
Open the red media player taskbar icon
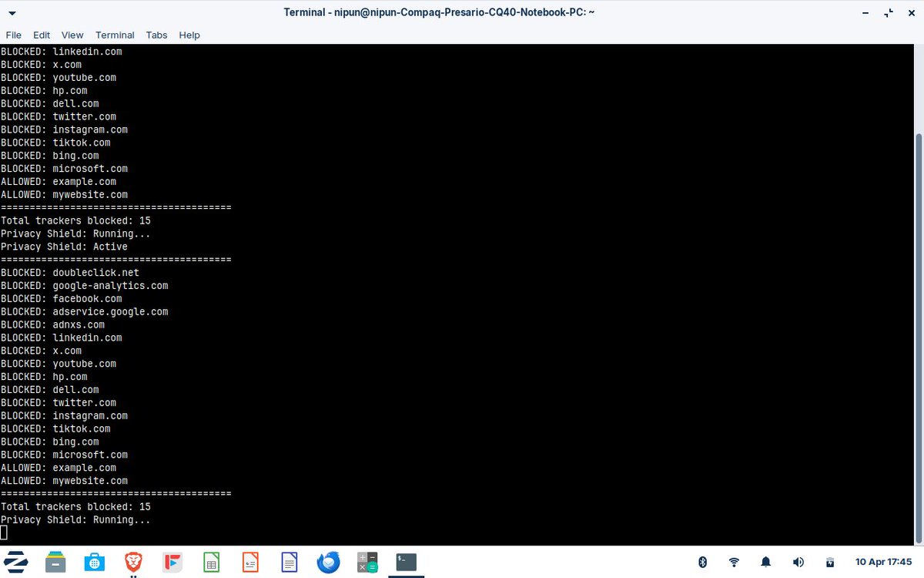click(x=172, y=563)
